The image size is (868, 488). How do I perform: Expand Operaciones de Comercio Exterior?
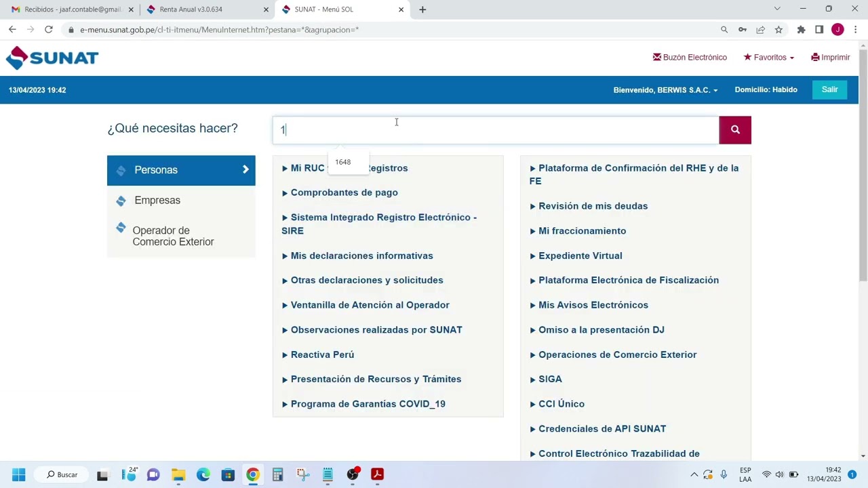pyautogui.click(x=613, y=354)
